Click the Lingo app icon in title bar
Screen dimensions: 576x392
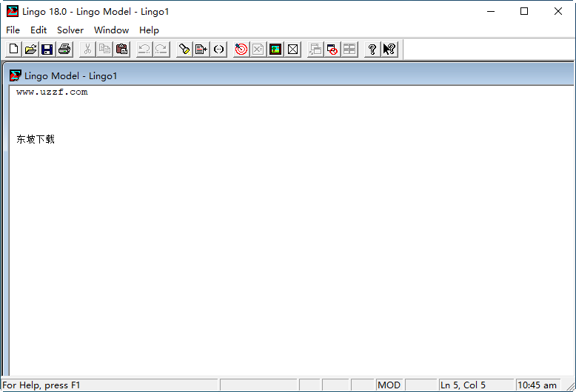[13, 11]
